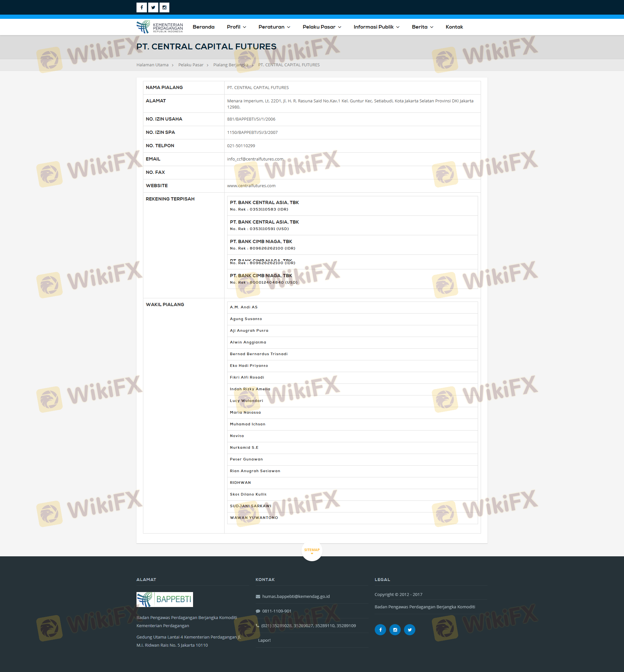The image size is (624, 672).
Task: Open the Pelaku Pasar dropdown
Action: tap(321, 27)
